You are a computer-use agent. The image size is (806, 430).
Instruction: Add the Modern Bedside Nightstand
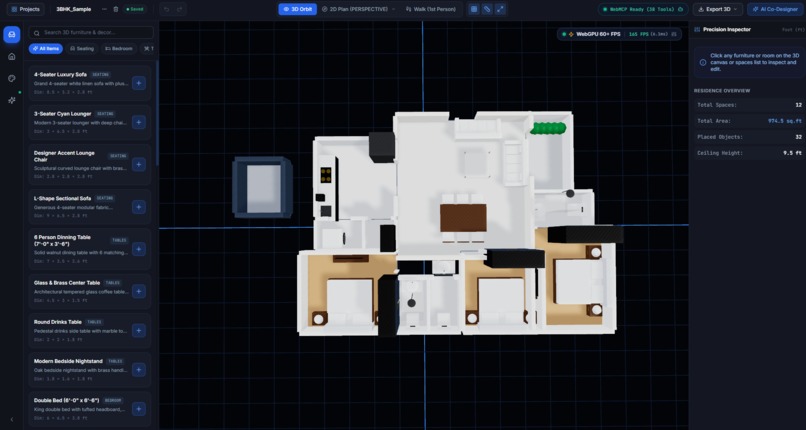click(x=138, y=370)
